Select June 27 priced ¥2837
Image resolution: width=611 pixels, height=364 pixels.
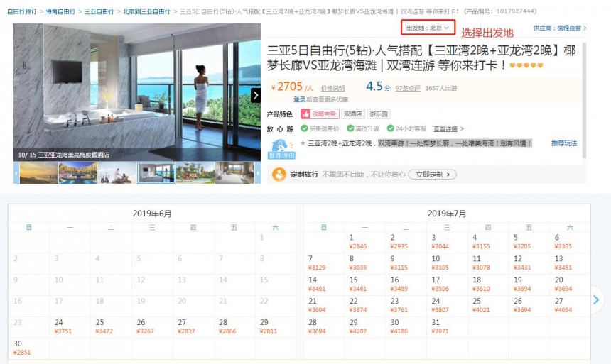[193, 326]
